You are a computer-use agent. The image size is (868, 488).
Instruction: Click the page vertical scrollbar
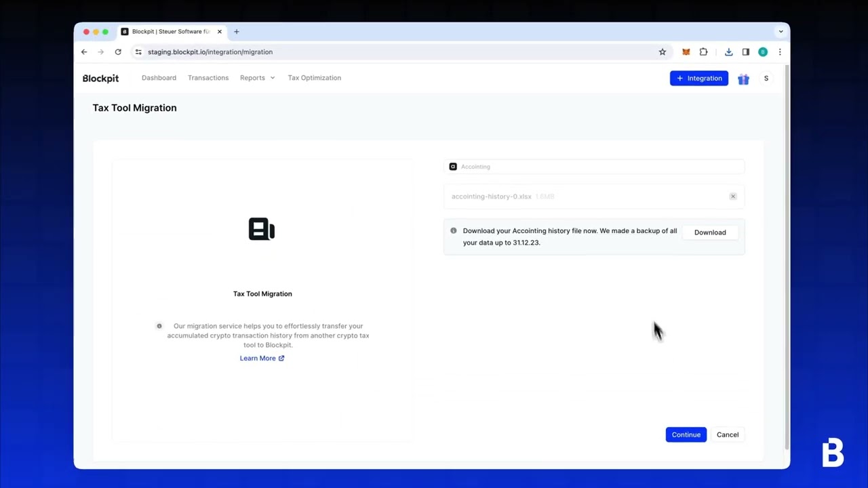[x=787, y=258]
